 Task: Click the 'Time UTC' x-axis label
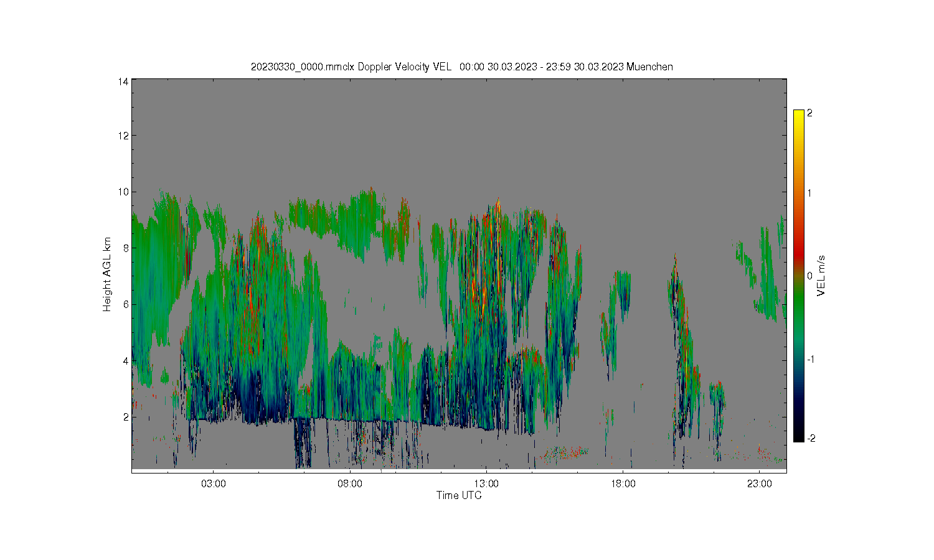pyautogui.click(x=459, y=496)
